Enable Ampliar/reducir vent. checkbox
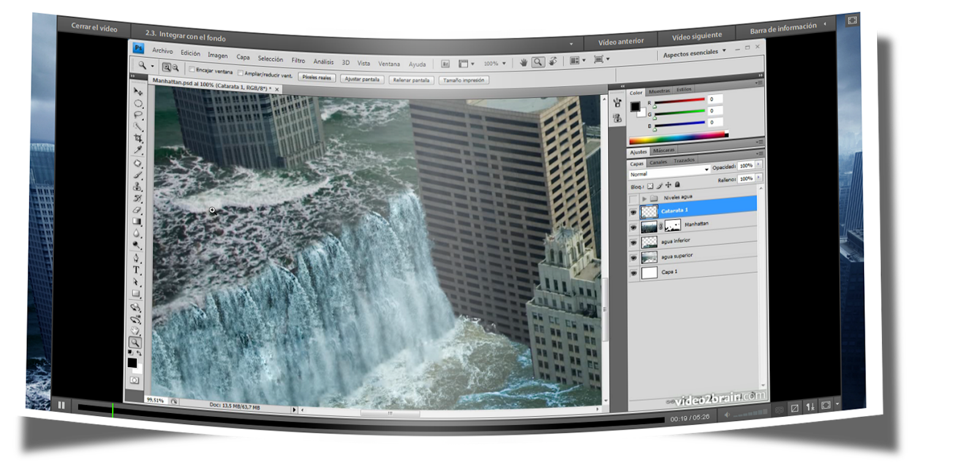The width and height of the screenshot is (980, 462). (240, 73)
